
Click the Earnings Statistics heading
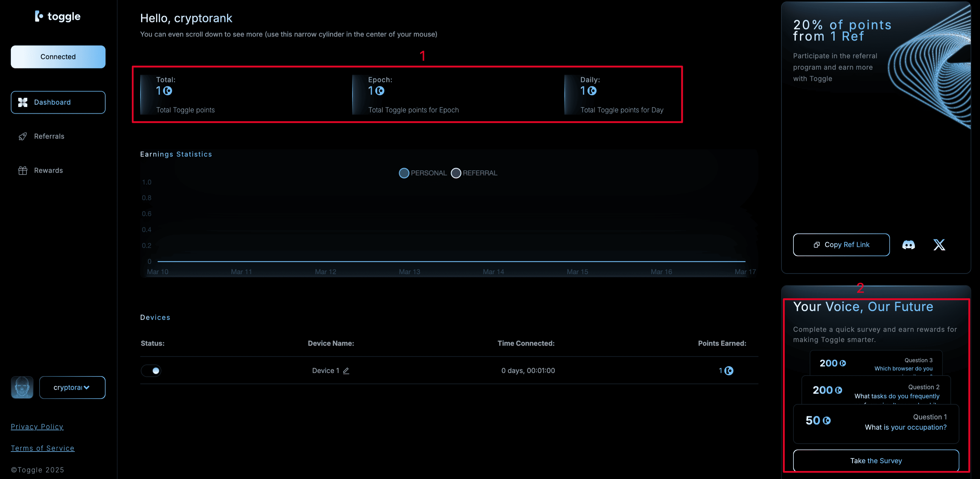coord(176,154)
